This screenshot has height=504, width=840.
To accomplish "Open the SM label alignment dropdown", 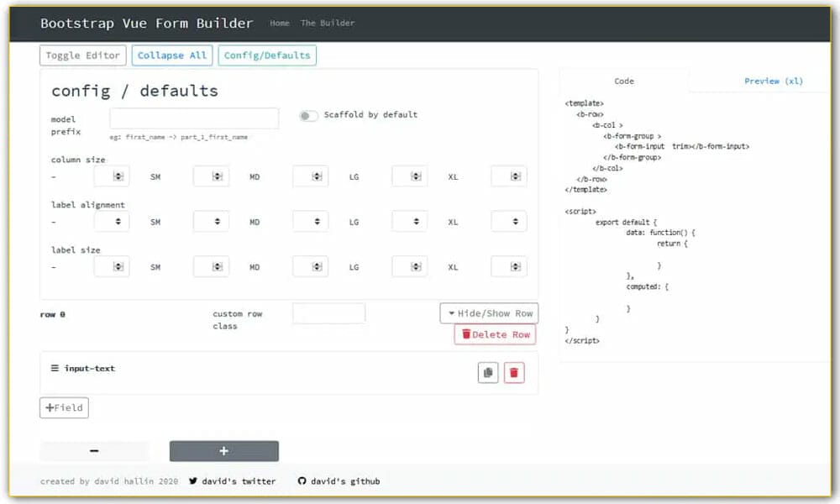I will [211, 221].
